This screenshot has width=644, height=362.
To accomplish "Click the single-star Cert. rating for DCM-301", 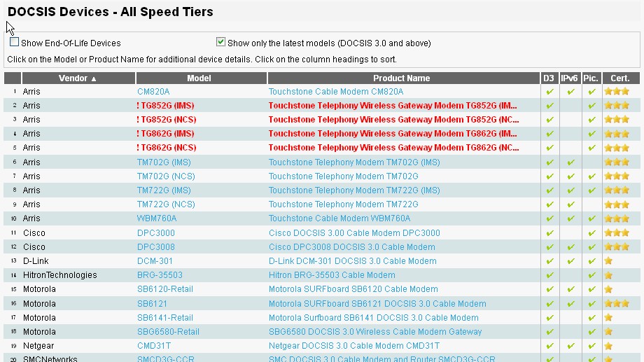I will pyautogui.click(x=609, y=261).
